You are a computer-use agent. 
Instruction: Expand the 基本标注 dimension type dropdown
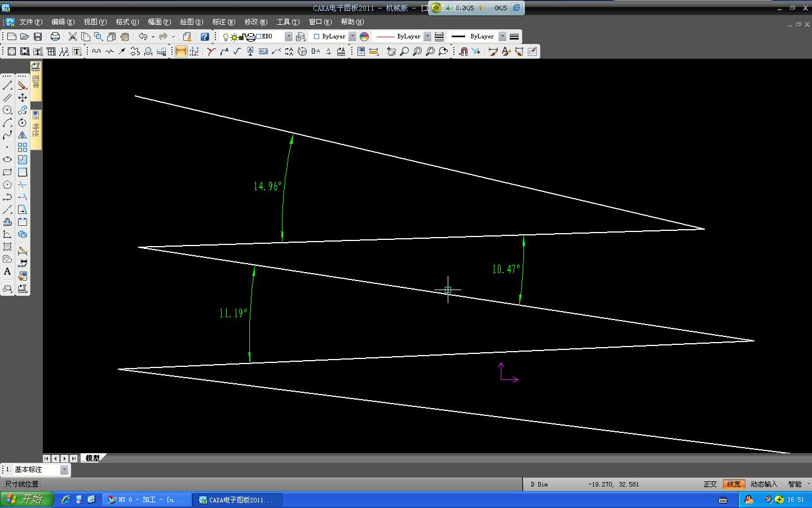(64, 470)
